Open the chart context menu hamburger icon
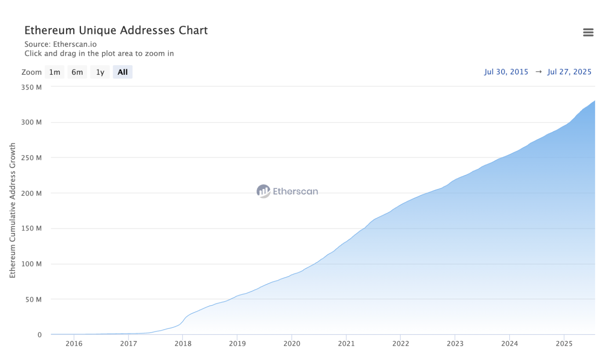Image resolution: width=608 pixels, height=364 pixels. pyautogui.click(x=588, y=32)
